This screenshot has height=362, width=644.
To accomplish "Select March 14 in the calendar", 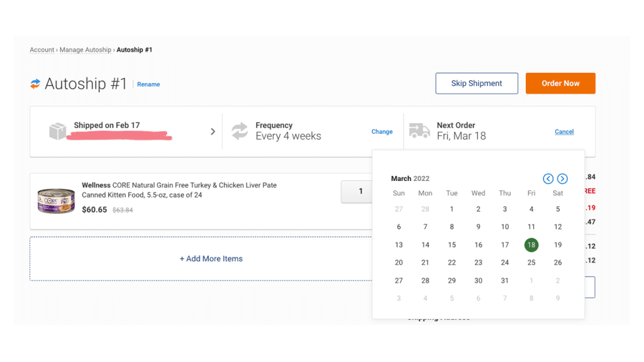I will [x=425, y=244].
